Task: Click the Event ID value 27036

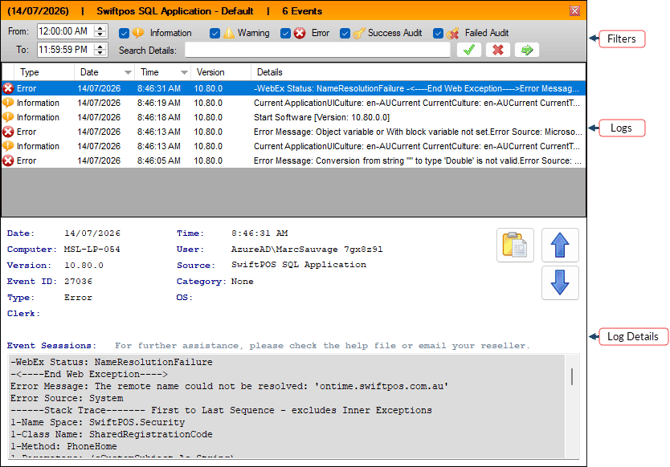Action: [x=78, y=281]
